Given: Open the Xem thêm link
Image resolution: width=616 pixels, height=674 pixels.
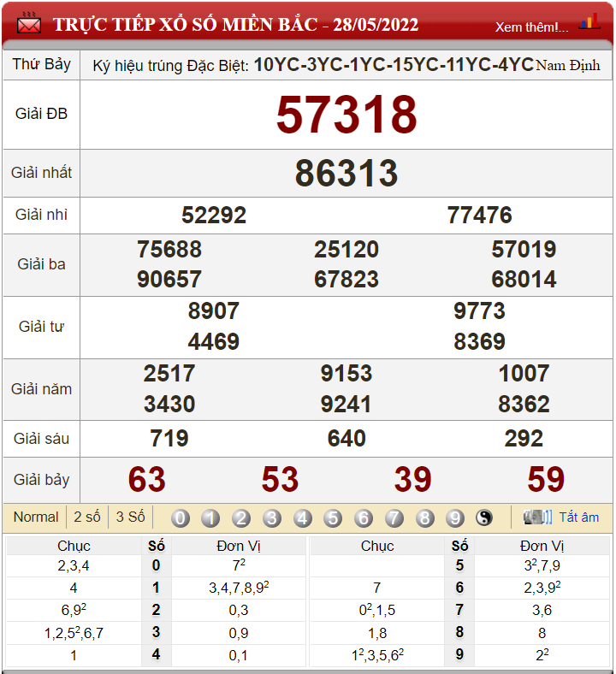Looking at the screenshot, I should pos(531,27).
